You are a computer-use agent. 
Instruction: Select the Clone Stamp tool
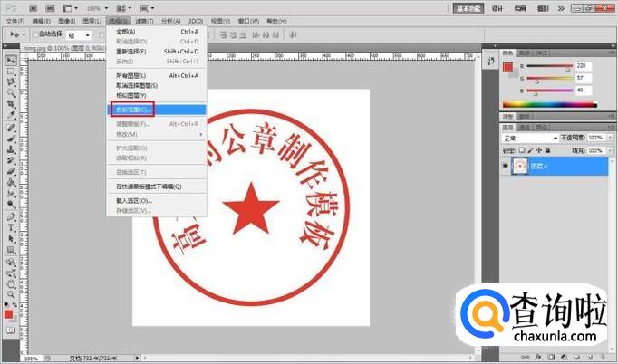[x=11, y=149]
